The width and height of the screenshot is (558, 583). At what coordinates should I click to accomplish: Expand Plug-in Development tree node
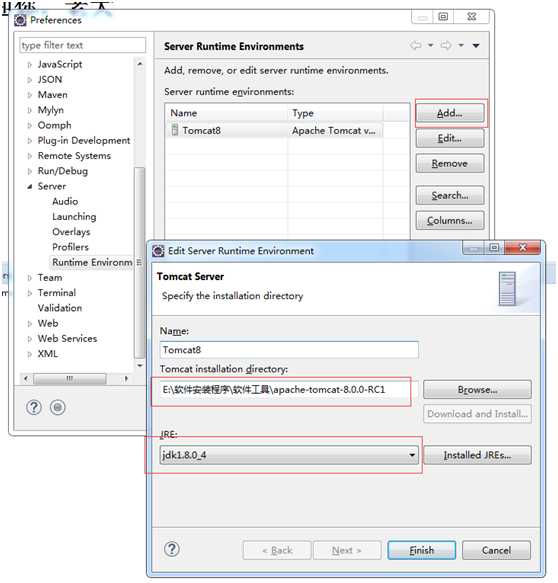(30, 141)
